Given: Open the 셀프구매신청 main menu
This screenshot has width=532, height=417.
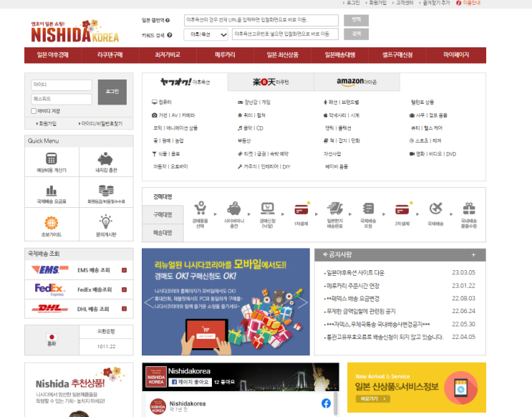Looking at the screenshot, I should 397,55.
